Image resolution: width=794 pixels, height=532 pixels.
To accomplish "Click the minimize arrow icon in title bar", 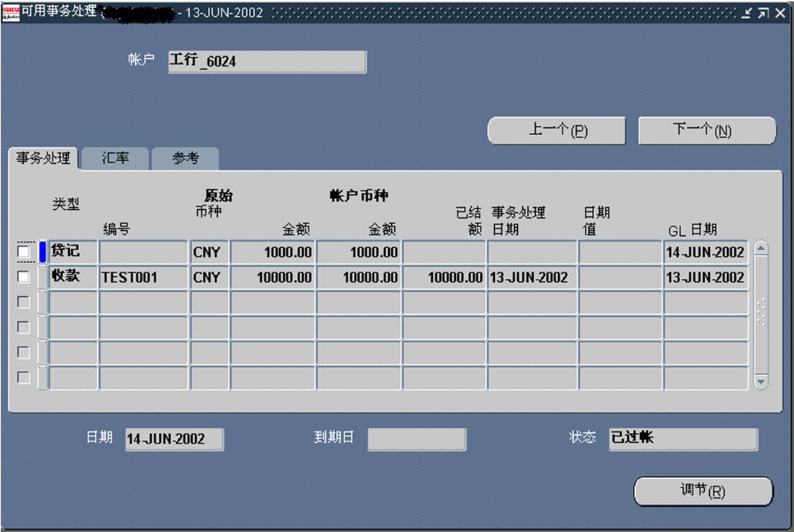I will (x=747, y=13).
